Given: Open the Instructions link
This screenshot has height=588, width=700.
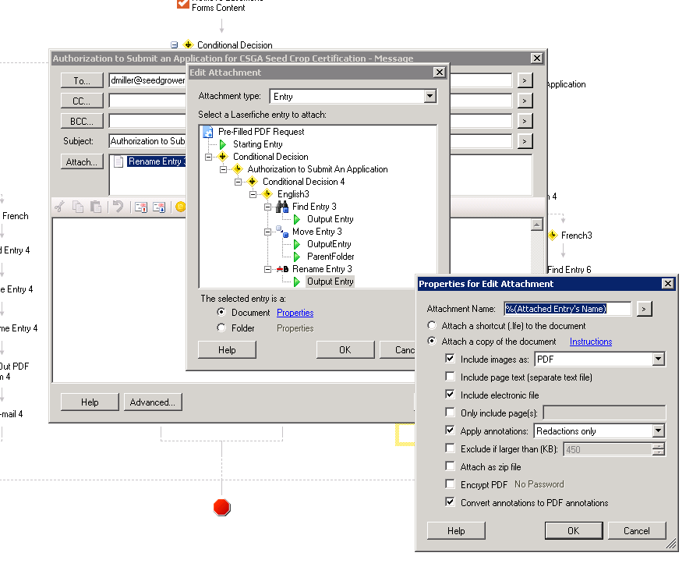Looking at the screenshot, I should click(x=591, y=342).
